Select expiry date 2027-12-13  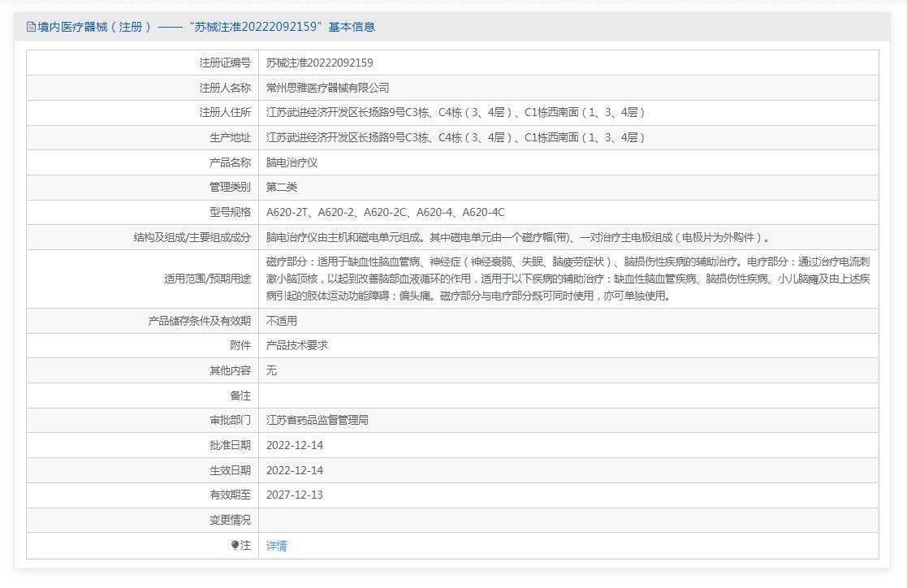tap(295, 495)
